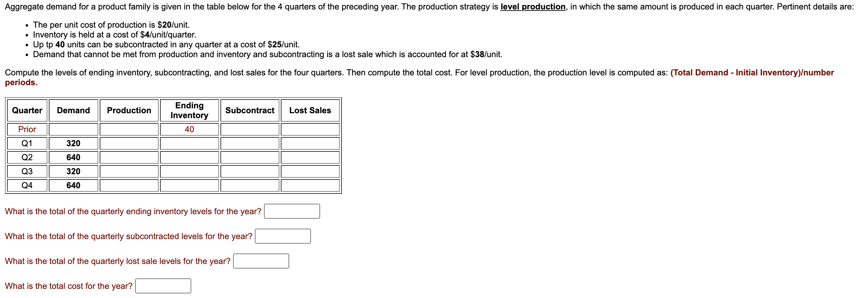The width and height of the screenshot is (868, 298).
Task: Click the Subcontract input field for Q2
Action: 250,157
